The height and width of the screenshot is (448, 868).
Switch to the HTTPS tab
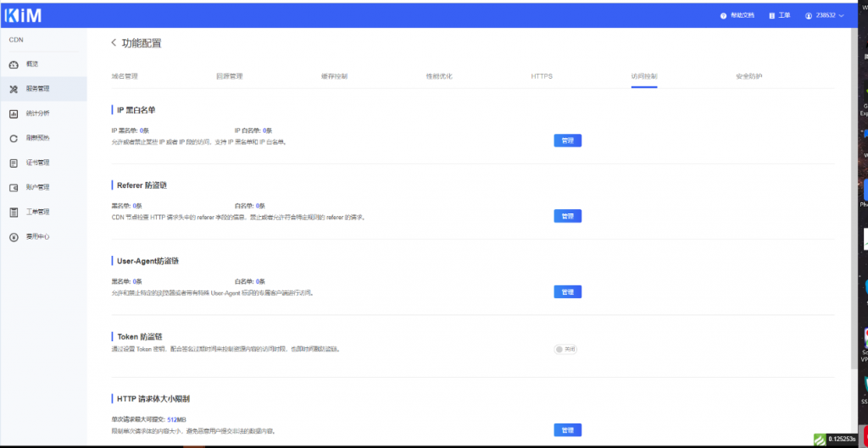(542, 76)
